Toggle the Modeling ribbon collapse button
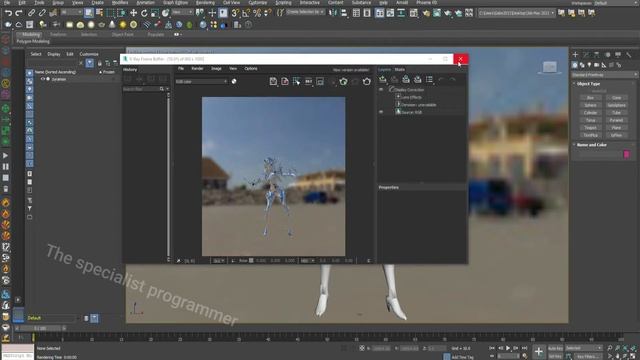This screenshot has height=360, width=640. click(x=177, y=35)
